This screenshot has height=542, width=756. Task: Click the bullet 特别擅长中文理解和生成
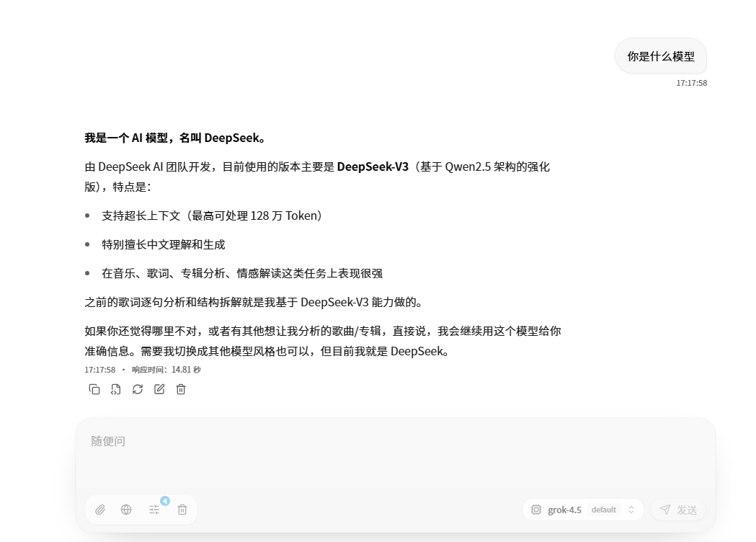pos(164,244)
